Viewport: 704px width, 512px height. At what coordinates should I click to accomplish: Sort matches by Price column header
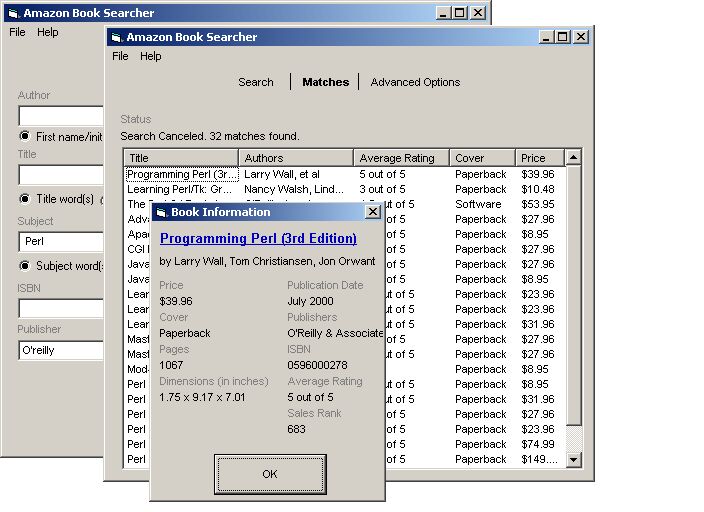coord(540,158)
